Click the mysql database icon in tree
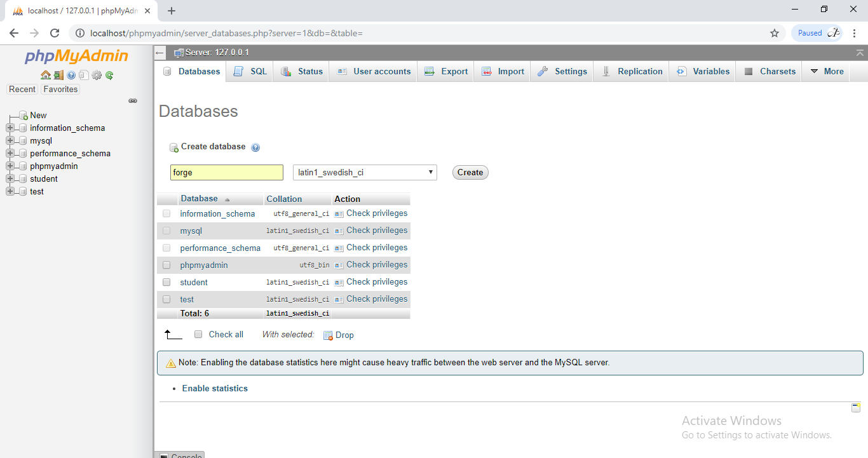Screen dimensions: 868x458 coord(24,141)
